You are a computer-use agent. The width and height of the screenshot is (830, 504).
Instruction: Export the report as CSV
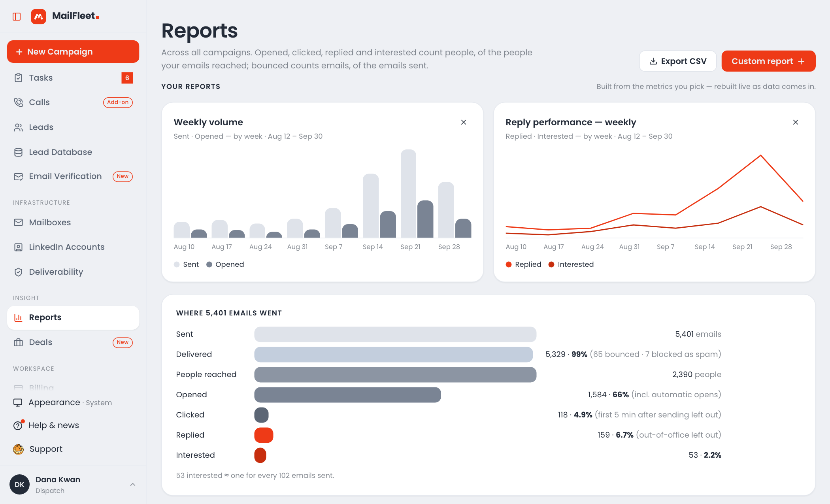[x=678, y=61]
